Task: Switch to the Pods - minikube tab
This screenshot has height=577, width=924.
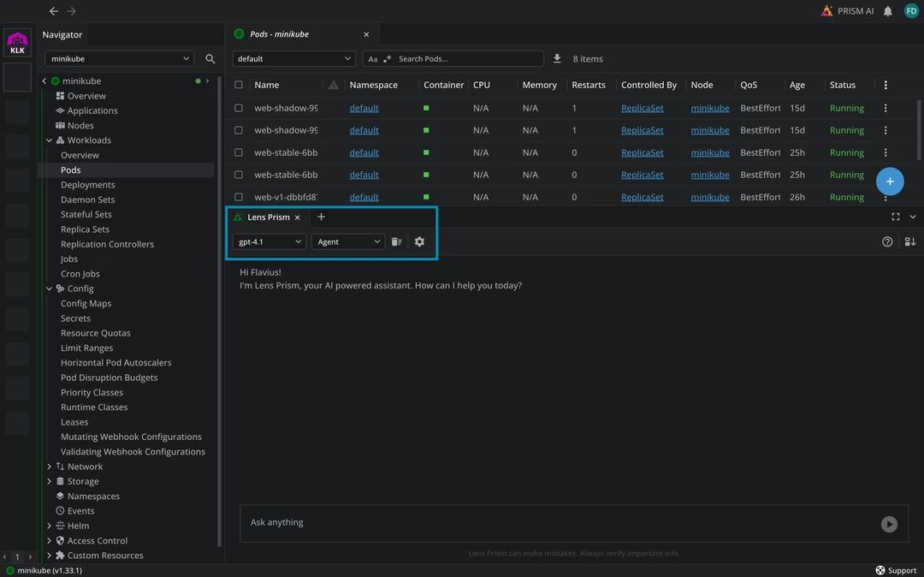Action: point(280,34)
